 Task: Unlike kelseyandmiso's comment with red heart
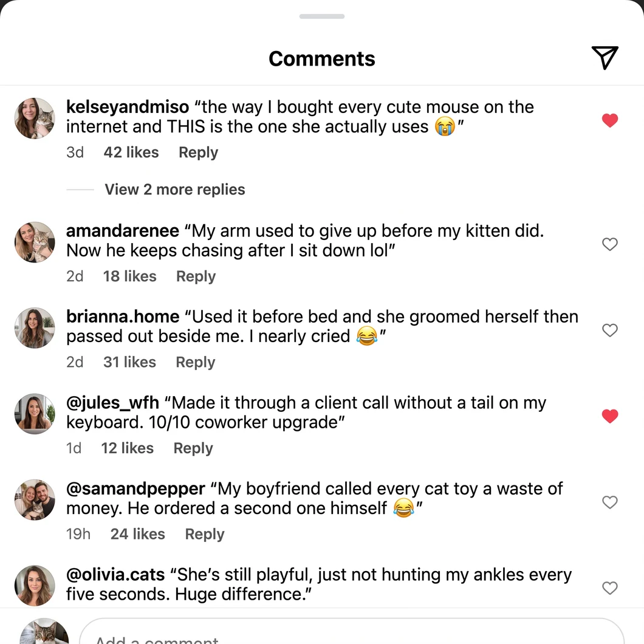(610, 120)
